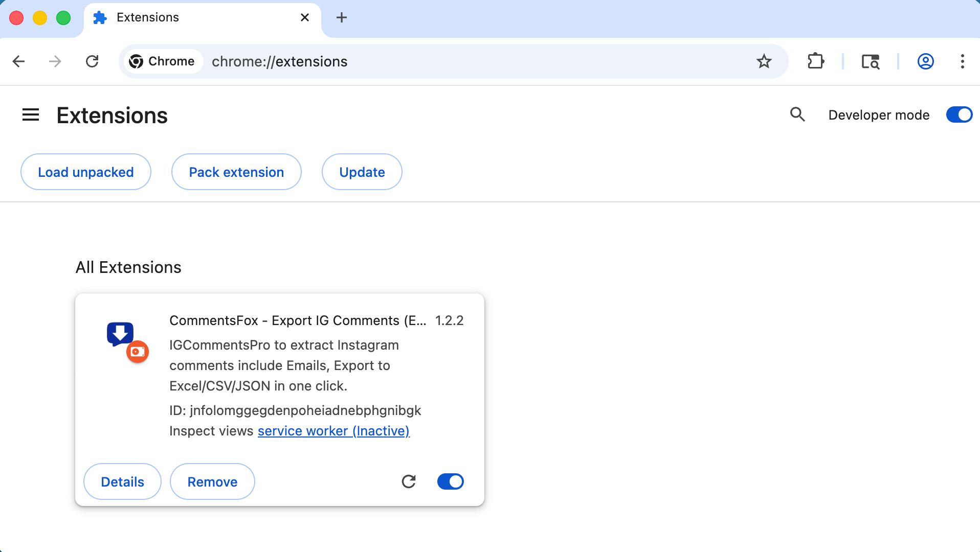Open the three-dot Chrome menu

click(x=962, y=61)
